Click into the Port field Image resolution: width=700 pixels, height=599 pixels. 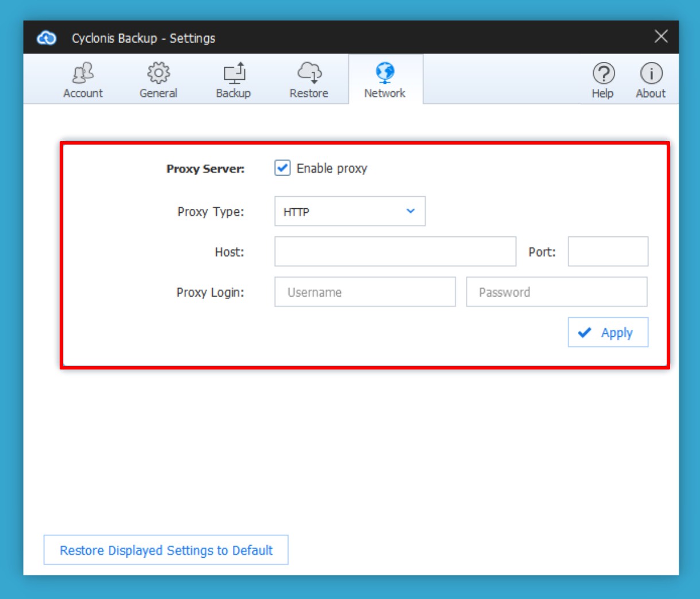[608, 252]
